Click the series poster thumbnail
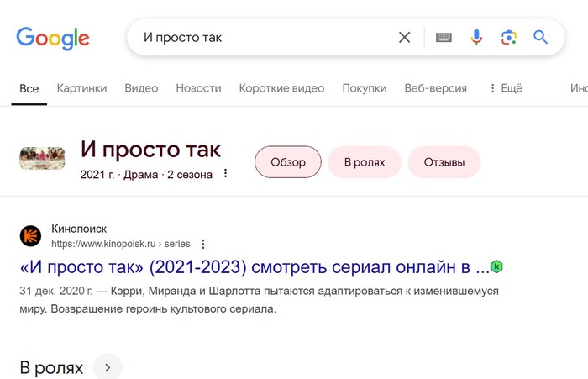Viewport: 588px width, 379px height. 42,158
